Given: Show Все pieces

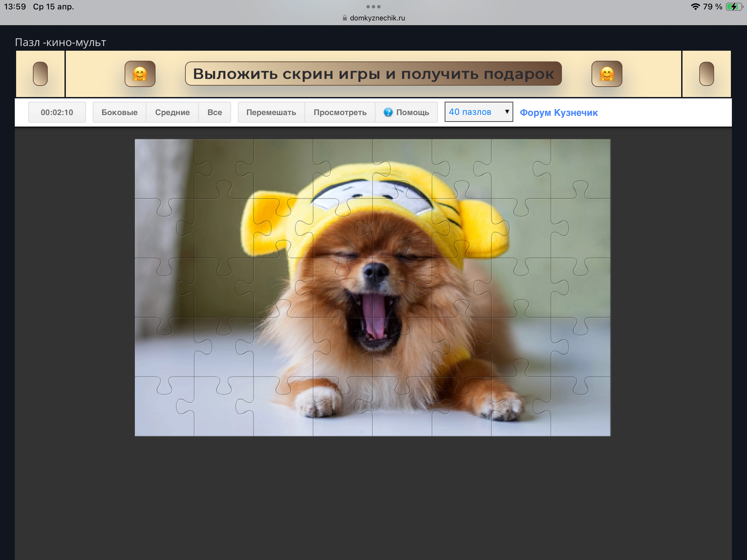Looking at the screenshot, I should coord(214,112).
